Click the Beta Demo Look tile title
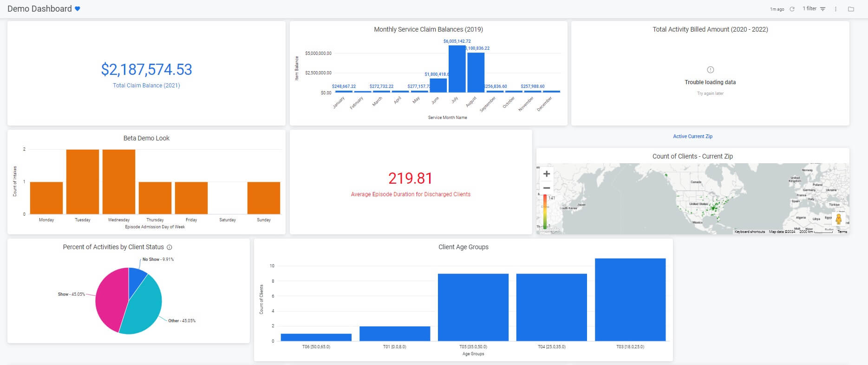 (146, 138)
